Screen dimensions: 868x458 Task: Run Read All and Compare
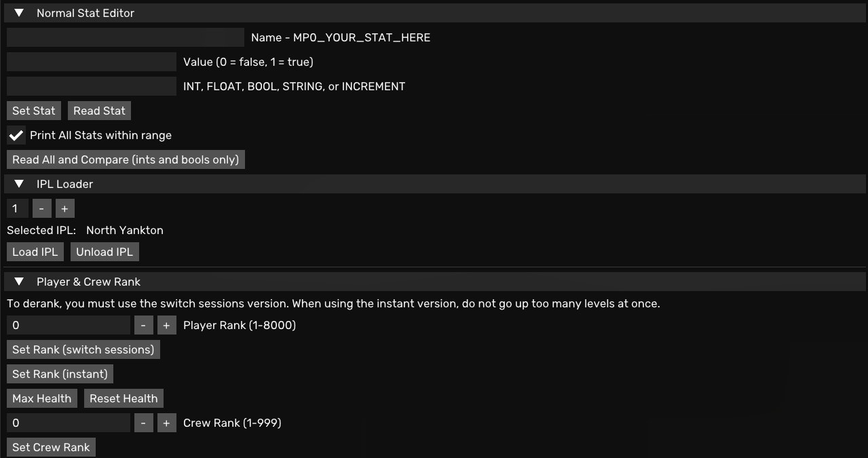tap(126, 159)
